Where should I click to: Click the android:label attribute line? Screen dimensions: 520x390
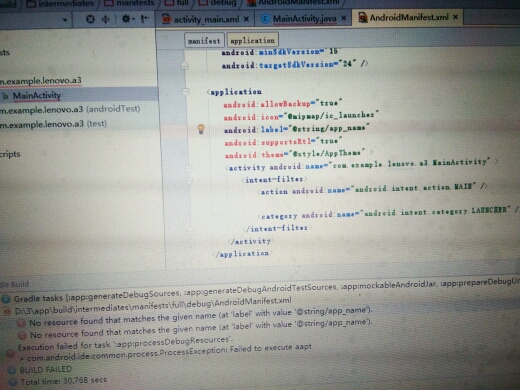click(296, 129)
